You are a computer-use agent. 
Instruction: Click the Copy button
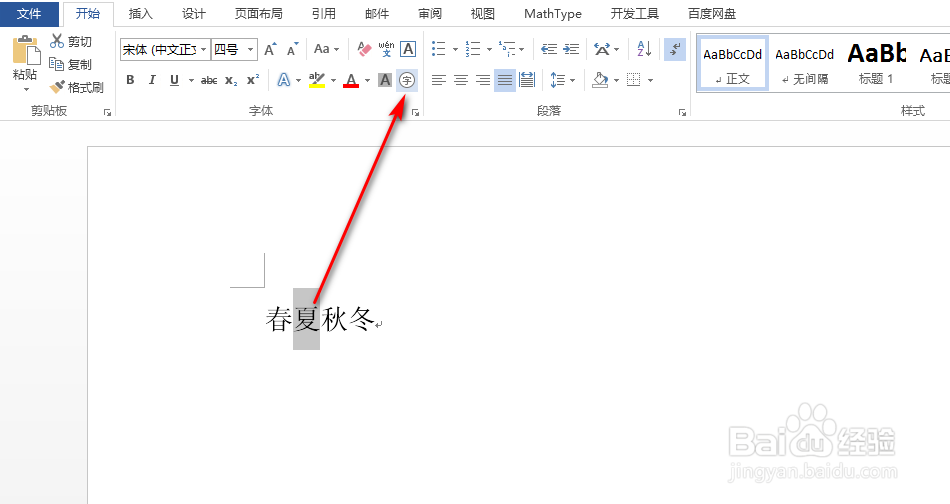click(70, 64)
